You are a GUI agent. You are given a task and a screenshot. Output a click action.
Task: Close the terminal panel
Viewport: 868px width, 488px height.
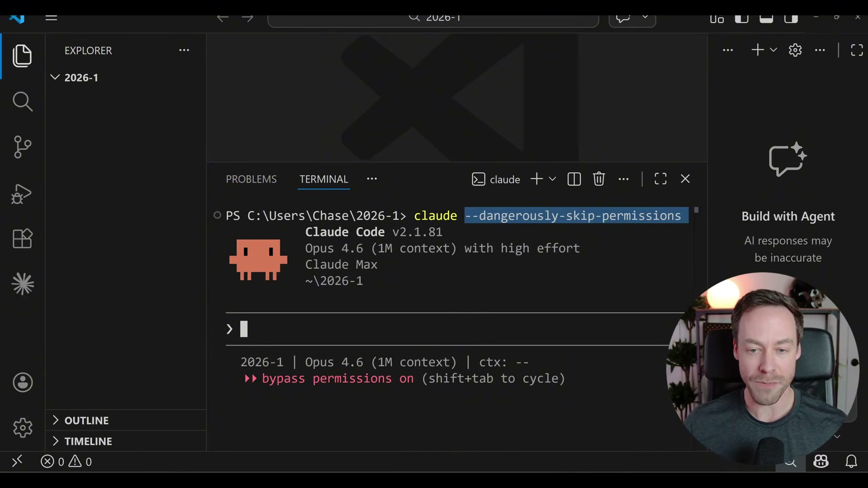point(685,179)
